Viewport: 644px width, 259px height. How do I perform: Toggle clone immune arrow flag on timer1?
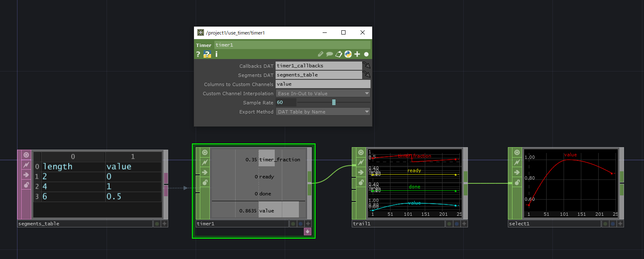pos(205,173)
